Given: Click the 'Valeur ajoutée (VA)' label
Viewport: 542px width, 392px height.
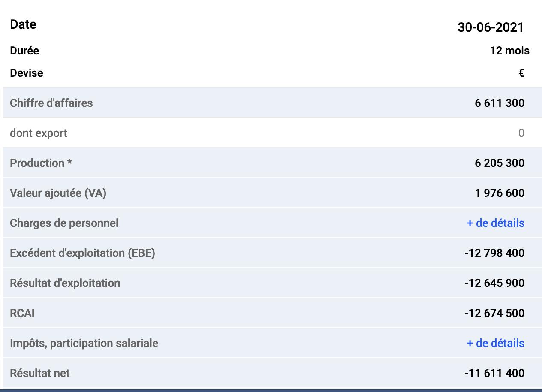Looking at the screenshot, I should click(58, 193).
